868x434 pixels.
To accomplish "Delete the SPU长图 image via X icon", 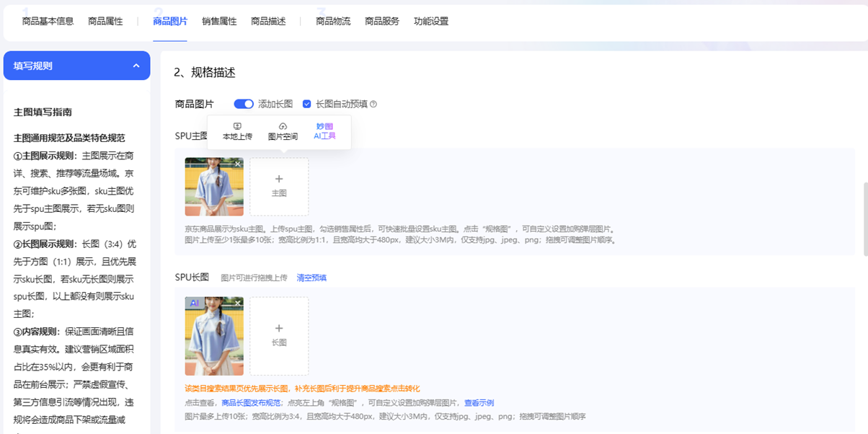I will [x=237, y=304].
